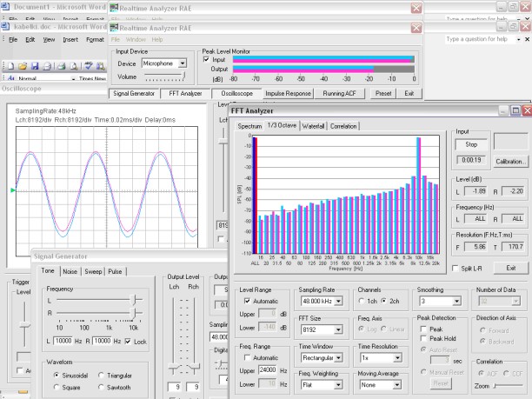Enable Peak checkbox in Peak Detection
This screenshot has height=399, width=532.
click(x=423, y=329)
